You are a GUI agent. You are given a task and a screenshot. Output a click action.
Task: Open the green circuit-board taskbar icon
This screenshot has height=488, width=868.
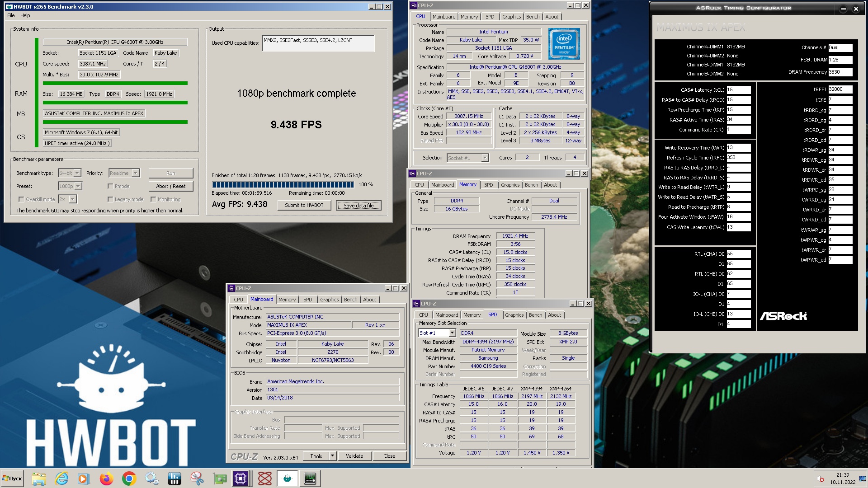(x=220, y=479)
